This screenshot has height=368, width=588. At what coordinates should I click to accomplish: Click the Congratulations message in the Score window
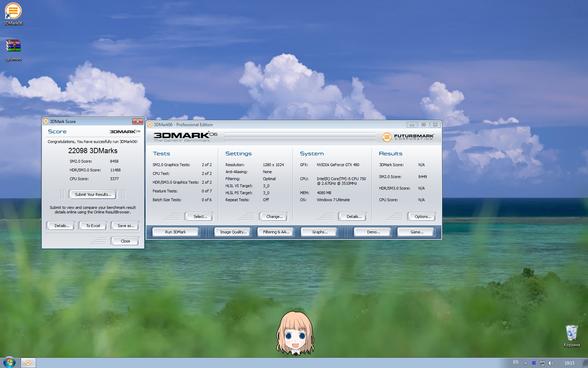click(x=93, y=142)
